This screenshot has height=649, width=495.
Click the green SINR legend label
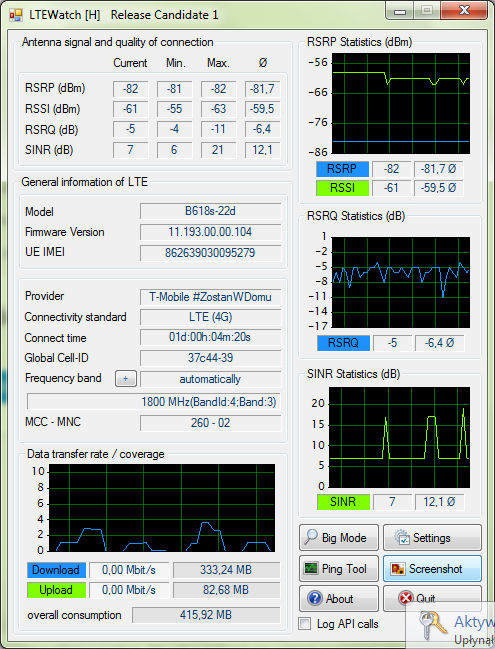click(343, 502)
